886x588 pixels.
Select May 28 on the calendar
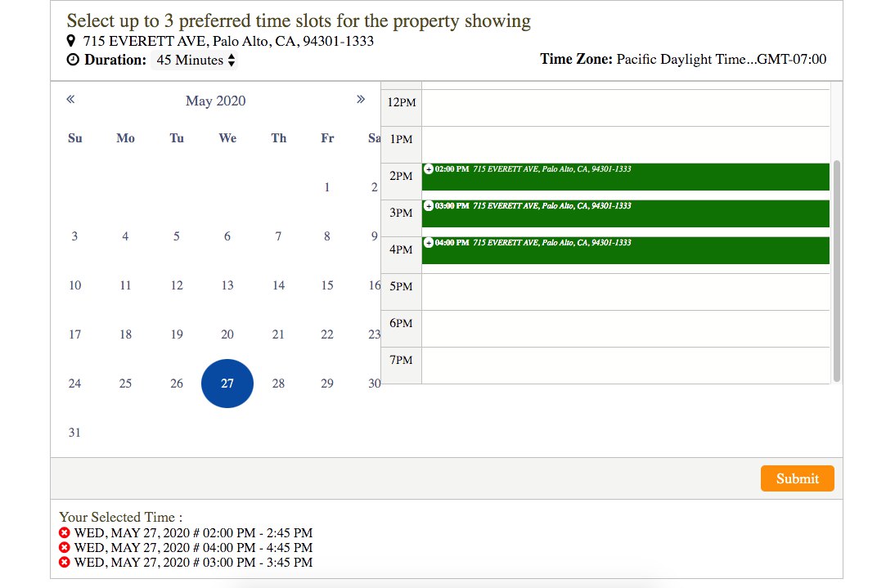coord(278,384)
